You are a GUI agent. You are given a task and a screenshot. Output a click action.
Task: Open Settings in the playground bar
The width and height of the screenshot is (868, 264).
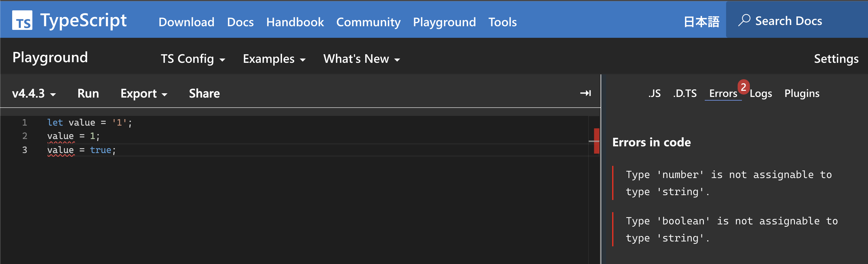(836, 59)
